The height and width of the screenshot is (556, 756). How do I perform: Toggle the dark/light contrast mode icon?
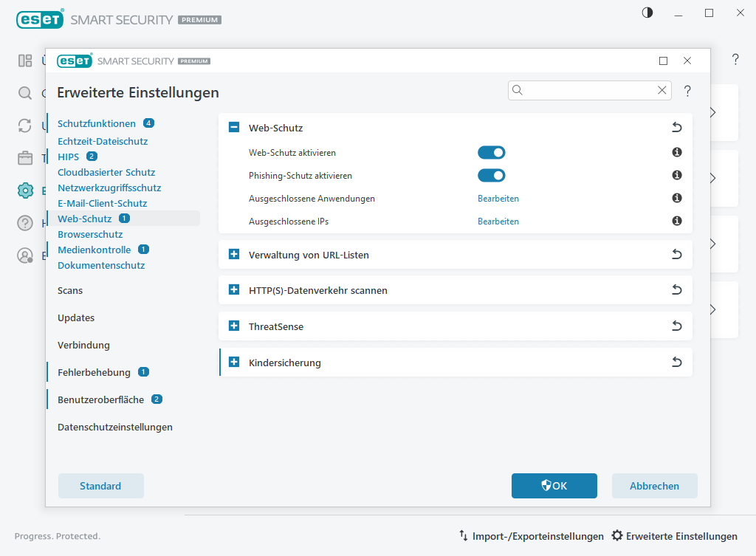pyautogui.click(x=647, y=13)
